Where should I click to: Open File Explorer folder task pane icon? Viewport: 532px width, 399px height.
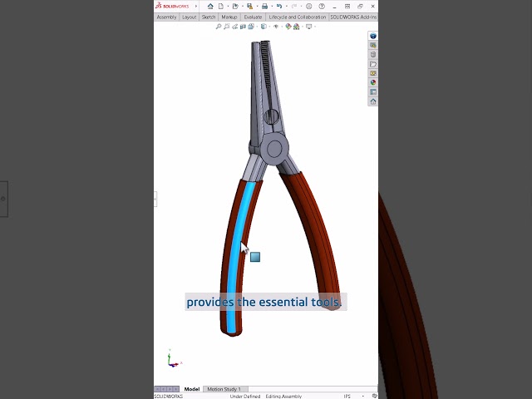tap(373, 64)
